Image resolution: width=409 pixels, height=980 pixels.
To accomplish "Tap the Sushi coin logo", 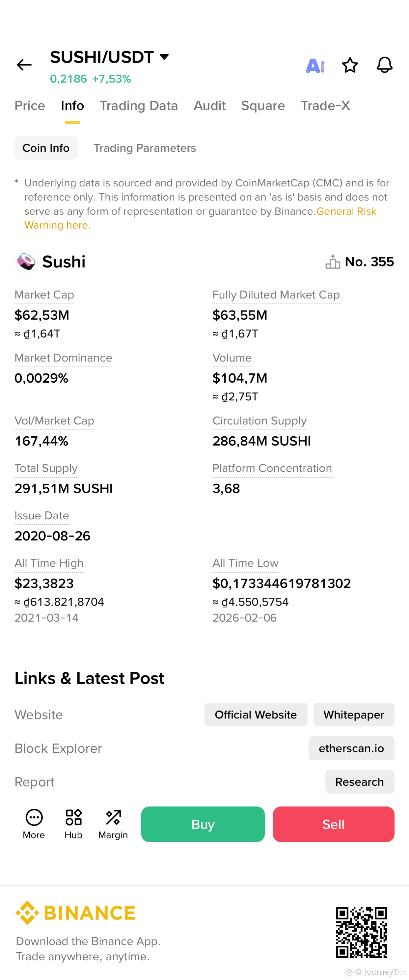I will [x=26, y=261].
